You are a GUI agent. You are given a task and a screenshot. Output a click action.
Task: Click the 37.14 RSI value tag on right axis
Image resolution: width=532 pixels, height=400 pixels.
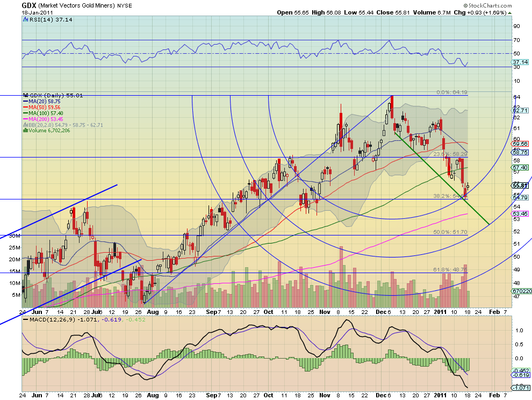pos(520,62)
